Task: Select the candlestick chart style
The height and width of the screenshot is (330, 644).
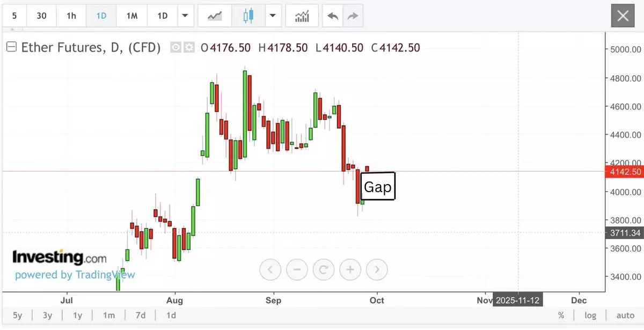Action: point(248,16)
